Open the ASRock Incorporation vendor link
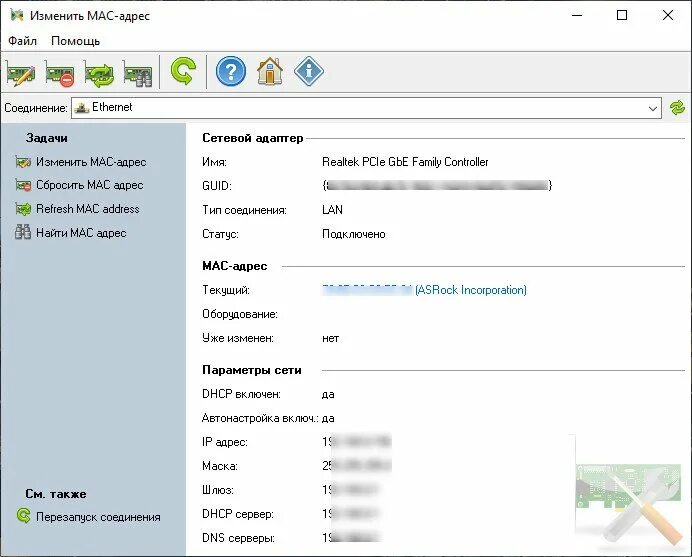This screenshot has width=692, height=557. 471,290
